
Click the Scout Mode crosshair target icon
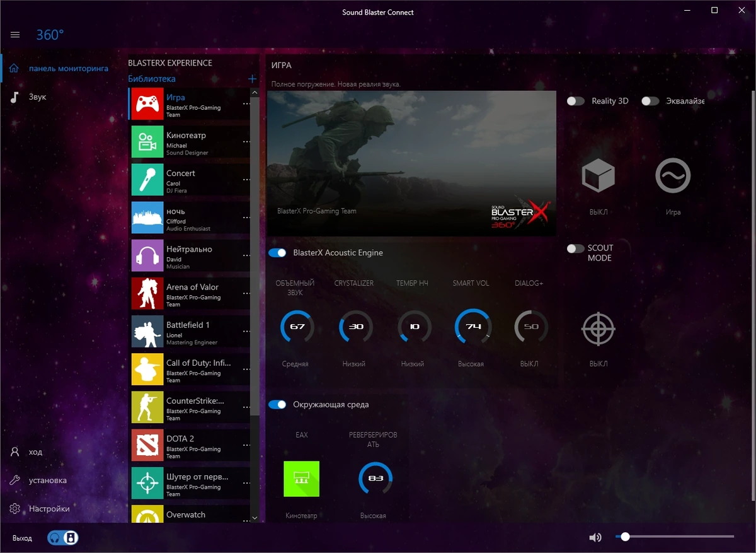click(x=598, y=329)
